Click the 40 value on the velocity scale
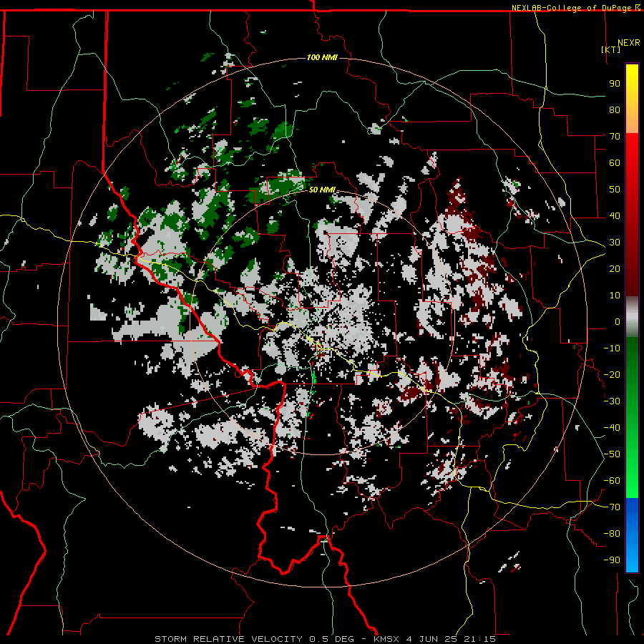The height and width of the screenshot is (644, 644). click(x=615, y=216)
